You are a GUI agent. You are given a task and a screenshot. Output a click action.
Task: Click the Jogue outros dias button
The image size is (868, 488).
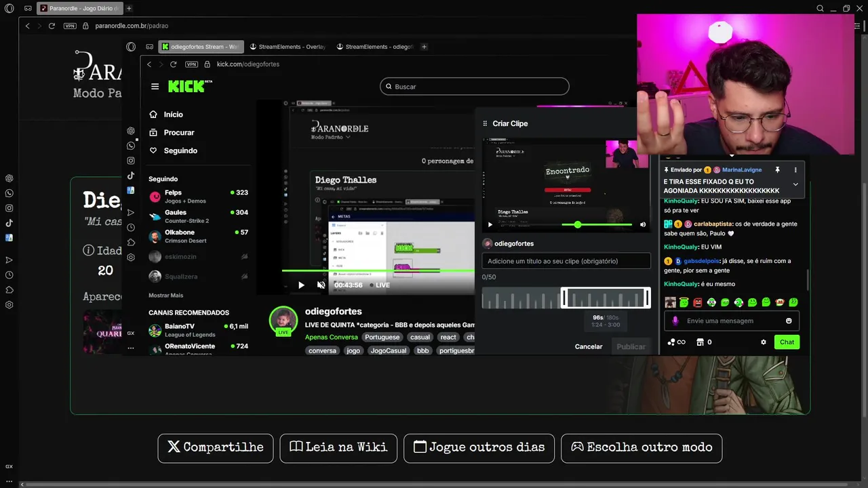(x=479, y=448)
